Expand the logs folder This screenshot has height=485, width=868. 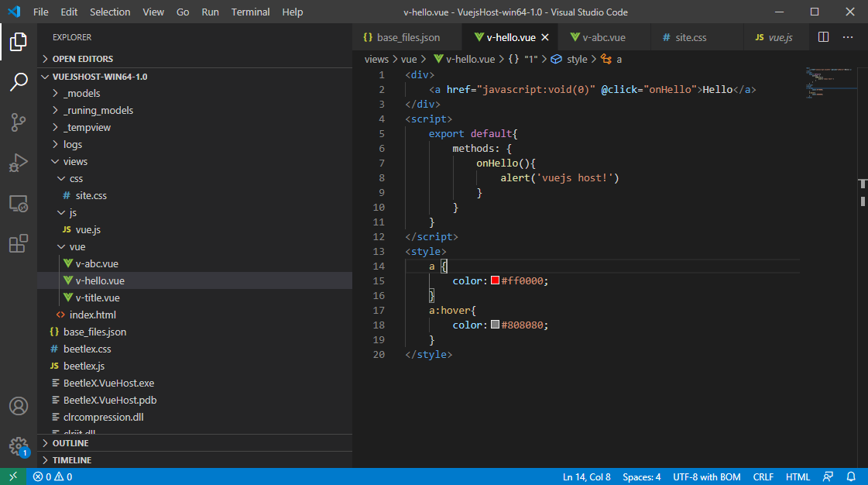tap(194, 145)
